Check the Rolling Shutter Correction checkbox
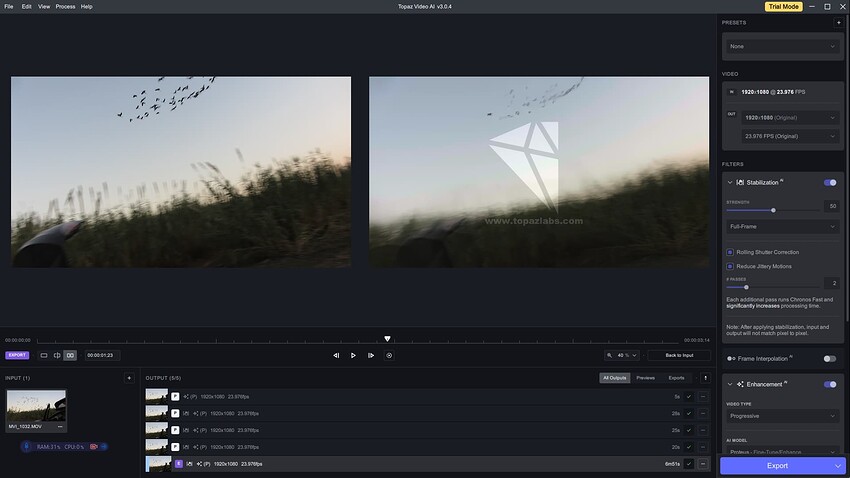 pyautogui.click(x=730, y=252)
